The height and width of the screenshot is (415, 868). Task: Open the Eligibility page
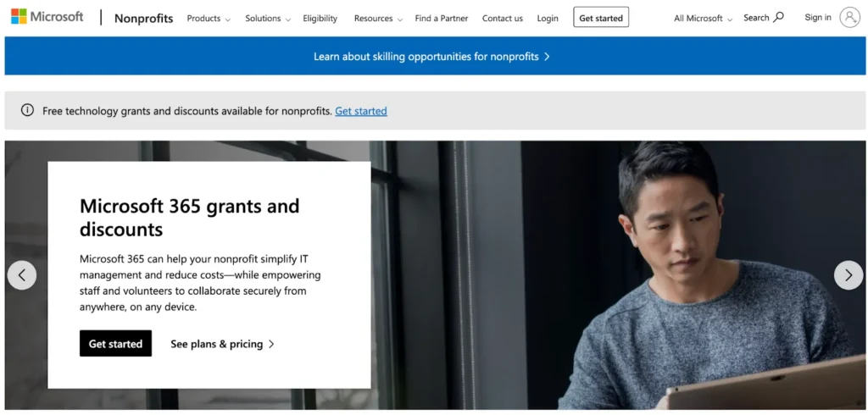point(320,19)
